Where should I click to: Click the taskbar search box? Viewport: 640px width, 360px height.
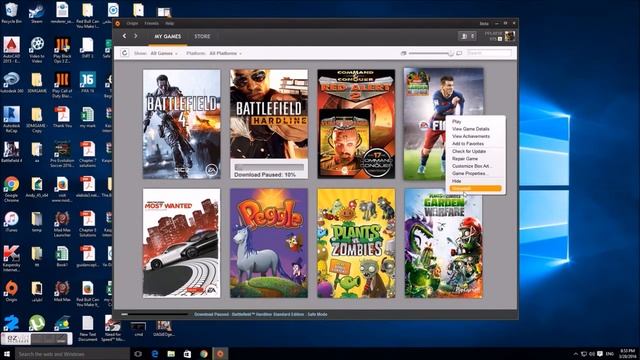[x=73, y=354]
